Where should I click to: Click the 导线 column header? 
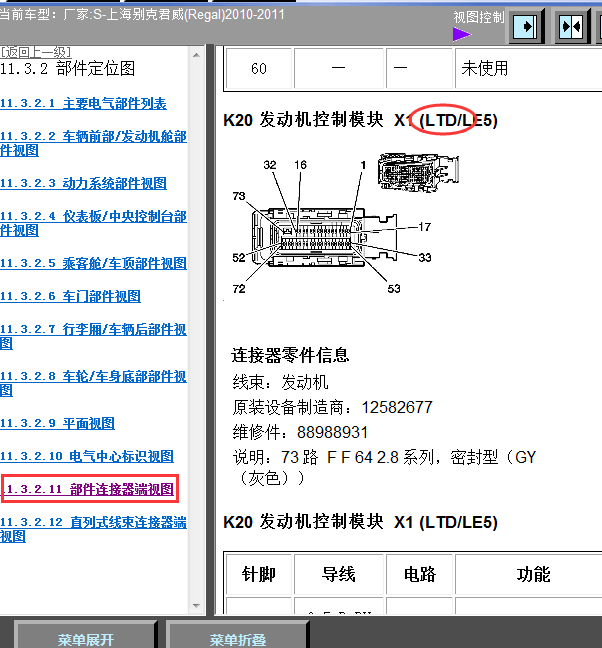(x=339, y=574)
